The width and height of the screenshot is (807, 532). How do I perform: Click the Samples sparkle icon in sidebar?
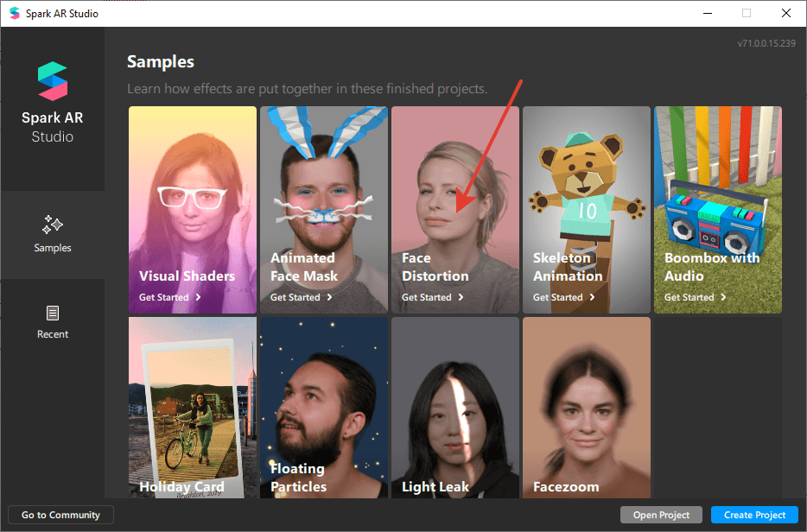point(53,225)
